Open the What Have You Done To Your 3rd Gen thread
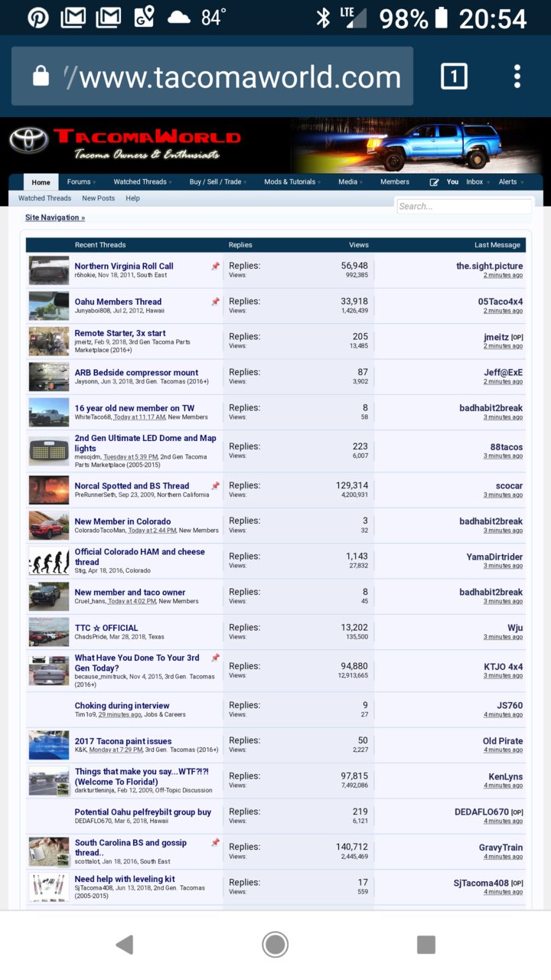The image size is (551, 980). [x=137, y=662]
